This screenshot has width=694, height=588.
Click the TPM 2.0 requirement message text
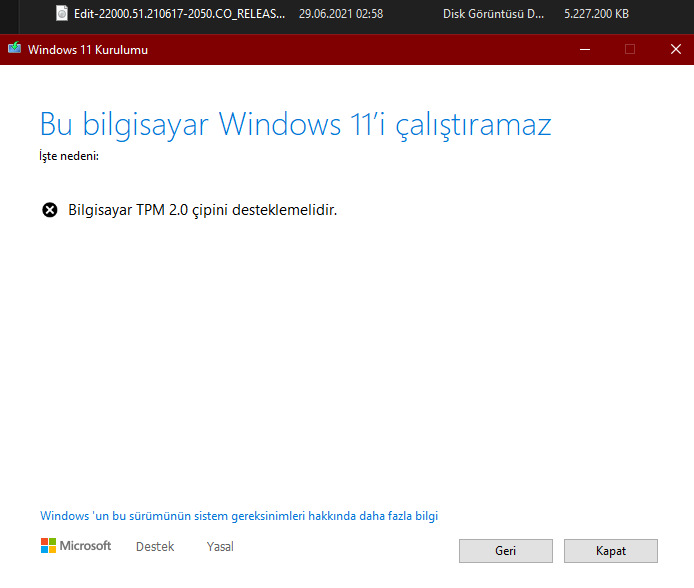click(x=203, y=210)
